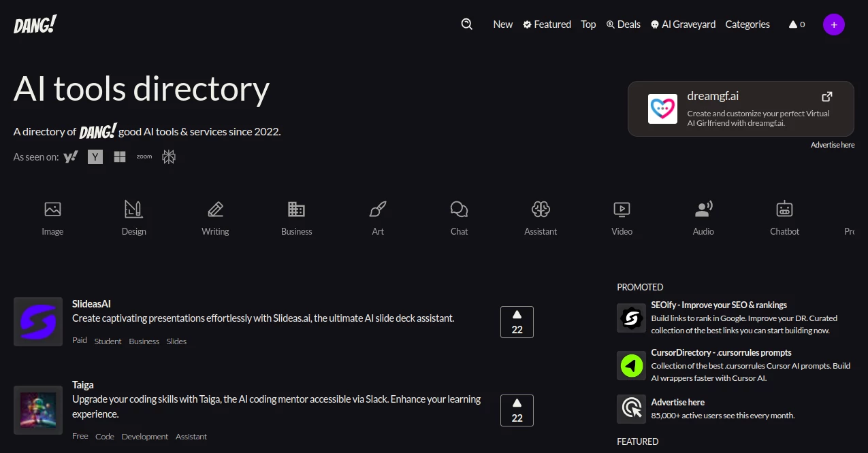
Task: Open the New listings menu item
Action: pyautogui.click(x=503, y=24)
